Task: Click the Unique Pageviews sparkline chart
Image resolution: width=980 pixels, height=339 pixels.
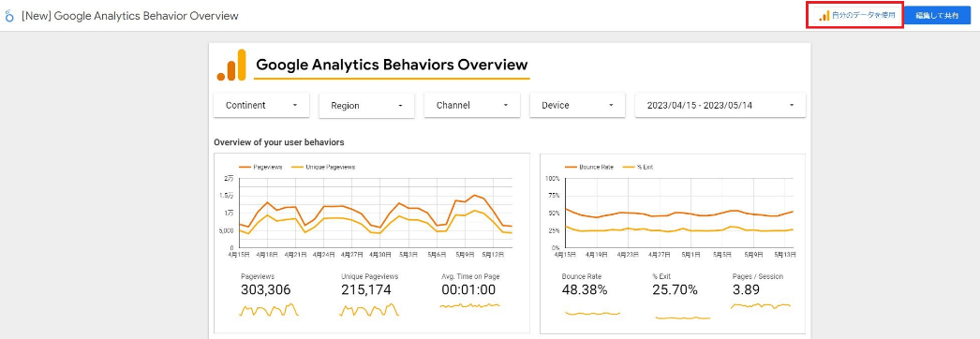Action: point(369,310)
